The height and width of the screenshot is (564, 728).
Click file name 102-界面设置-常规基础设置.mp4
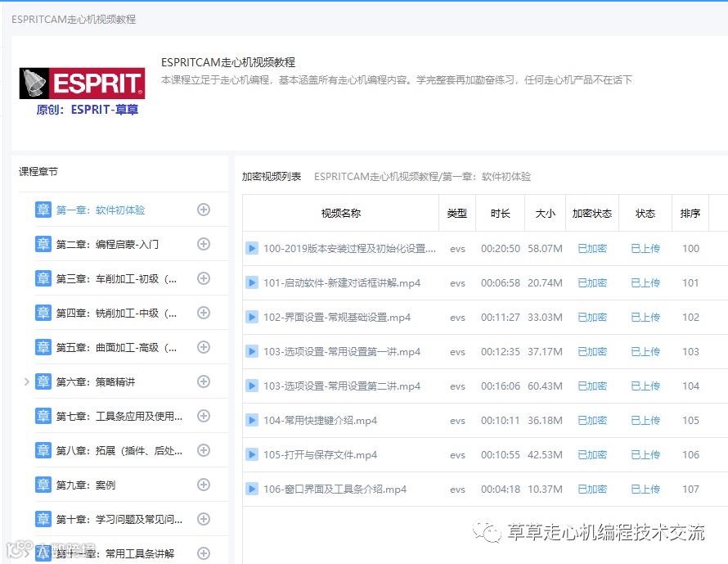click(x=337, y=318)
